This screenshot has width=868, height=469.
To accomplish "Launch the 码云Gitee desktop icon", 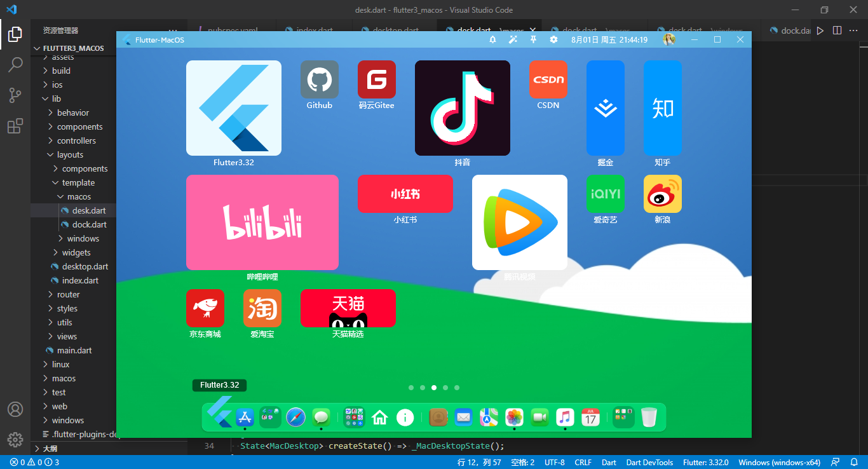I will coord(377,79).
